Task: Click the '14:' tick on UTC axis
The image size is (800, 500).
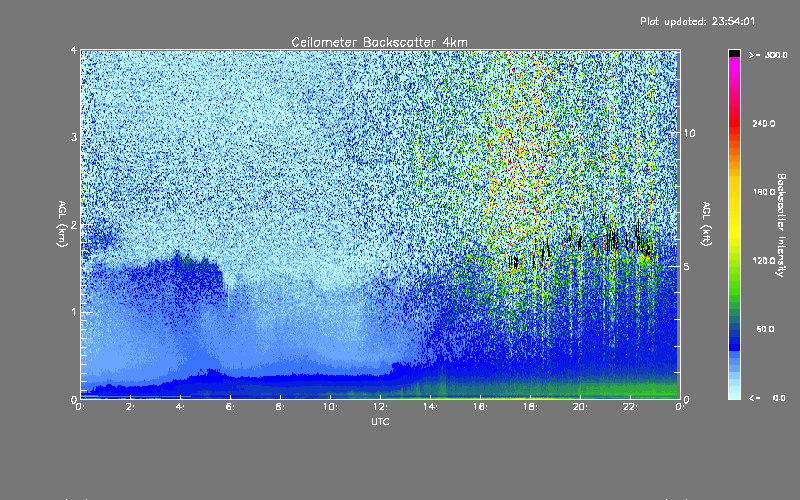Action: 430,407
